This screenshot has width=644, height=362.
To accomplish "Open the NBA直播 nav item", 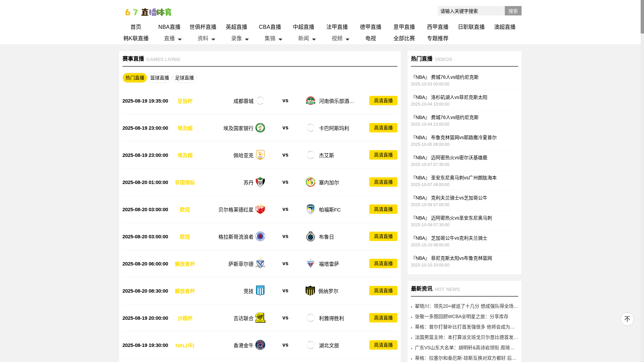I will point(169,27).
